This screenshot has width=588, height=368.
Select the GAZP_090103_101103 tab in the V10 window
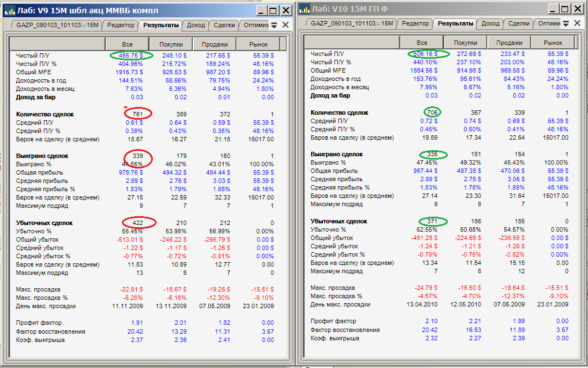pos(352,23)
